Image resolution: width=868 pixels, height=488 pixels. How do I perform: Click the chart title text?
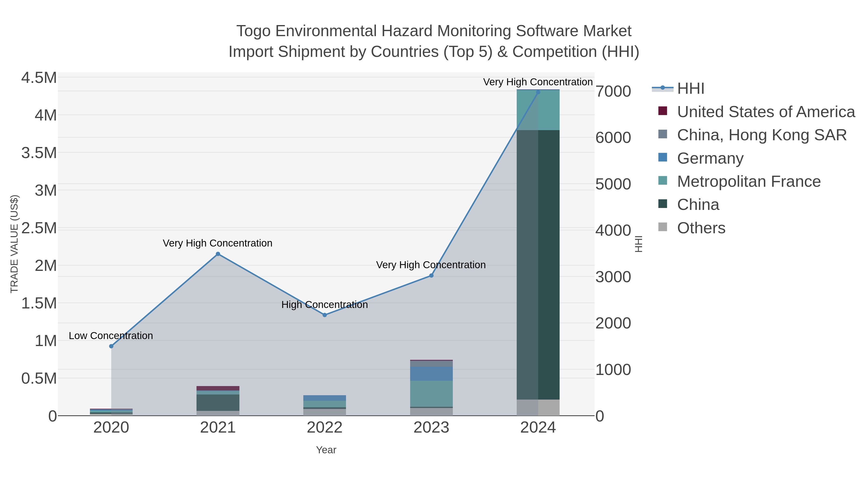point(434,41)
